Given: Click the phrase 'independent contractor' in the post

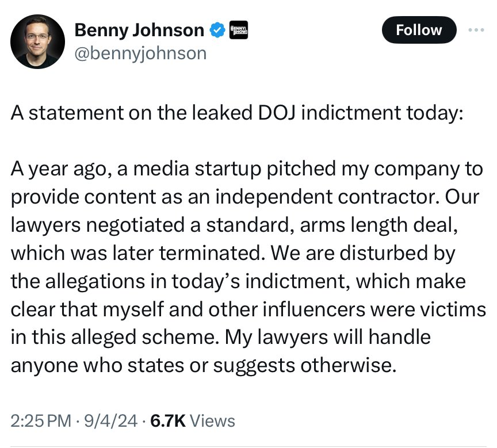Looking at the screenshot, I should (327, 197).
